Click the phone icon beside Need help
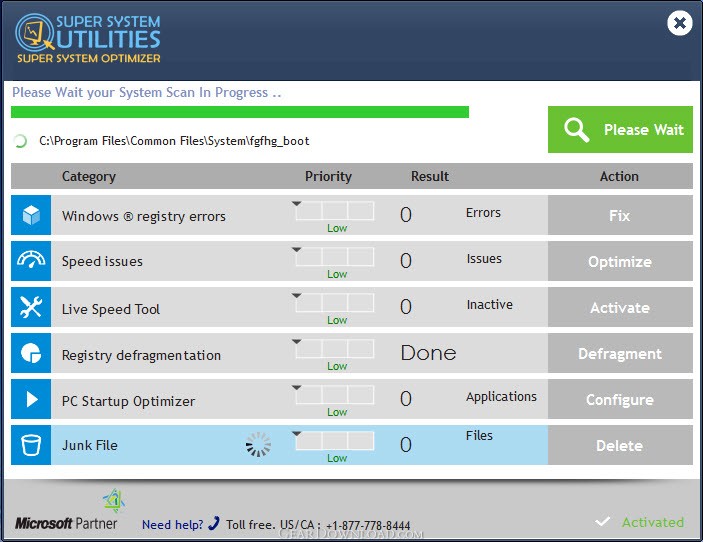 (213, 523)
